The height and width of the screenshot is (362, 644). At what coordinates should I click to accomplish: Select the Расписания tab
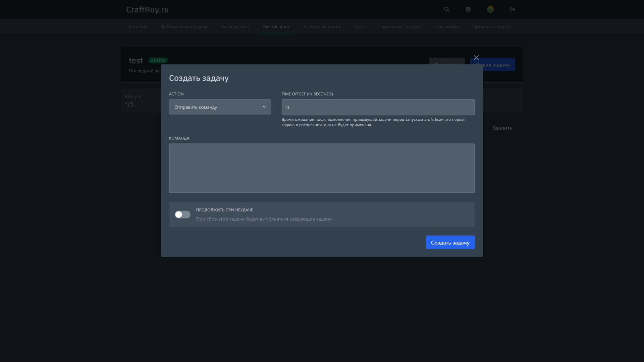coord(276,26)
